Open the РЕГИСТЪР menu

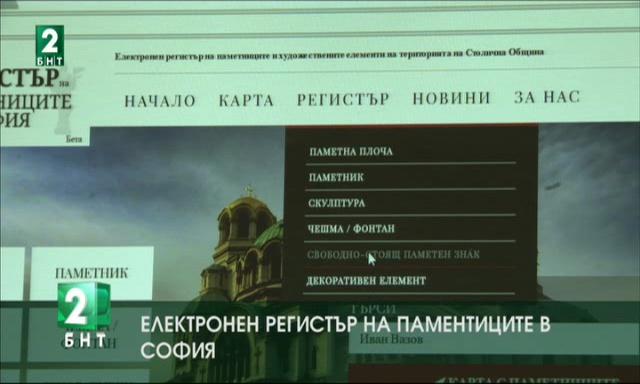(x=343, y=99)
